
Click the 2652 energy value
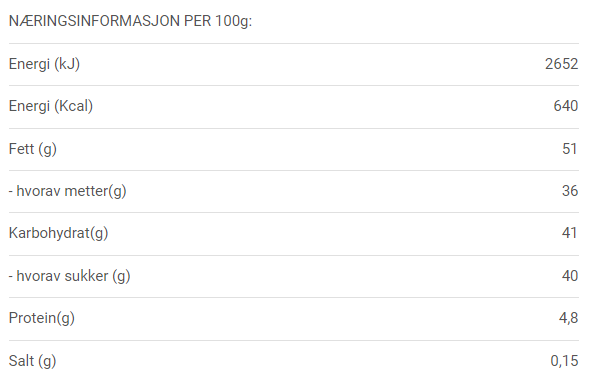tap(562, 64)
